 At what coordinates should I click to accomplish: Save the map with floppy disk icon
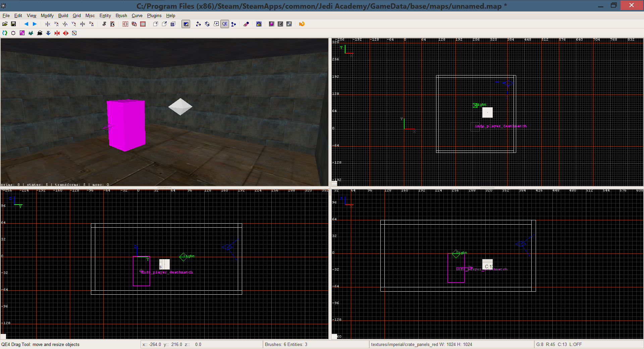coord(13,24)
